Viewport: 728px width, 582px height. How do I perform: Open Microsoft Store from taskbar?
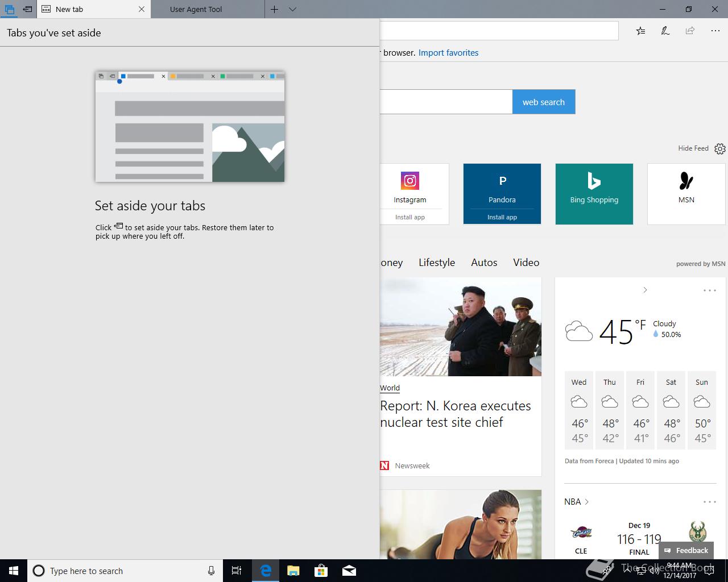321,571
